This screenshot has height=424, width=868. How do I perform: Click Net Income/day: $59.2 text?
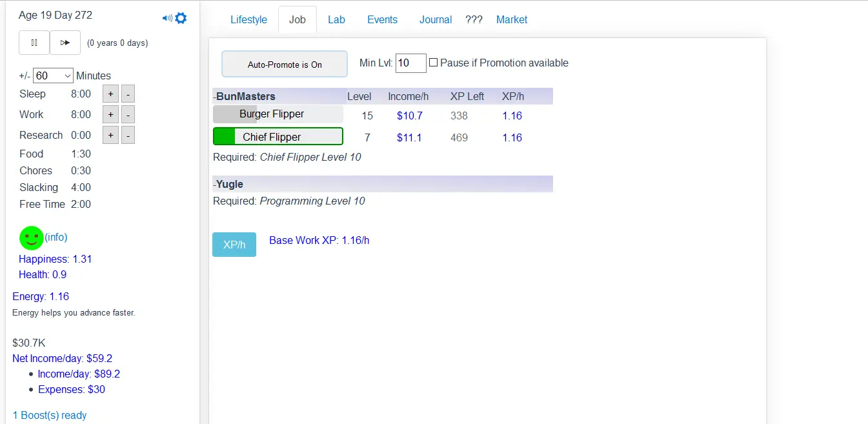point(63,358)
